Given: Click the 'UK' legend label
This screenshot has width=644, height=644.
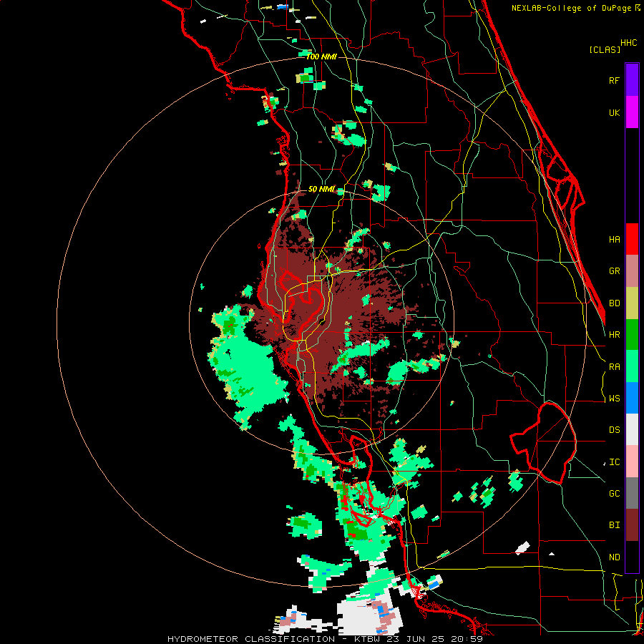Looking at the screenshot, I should [614, 112].
